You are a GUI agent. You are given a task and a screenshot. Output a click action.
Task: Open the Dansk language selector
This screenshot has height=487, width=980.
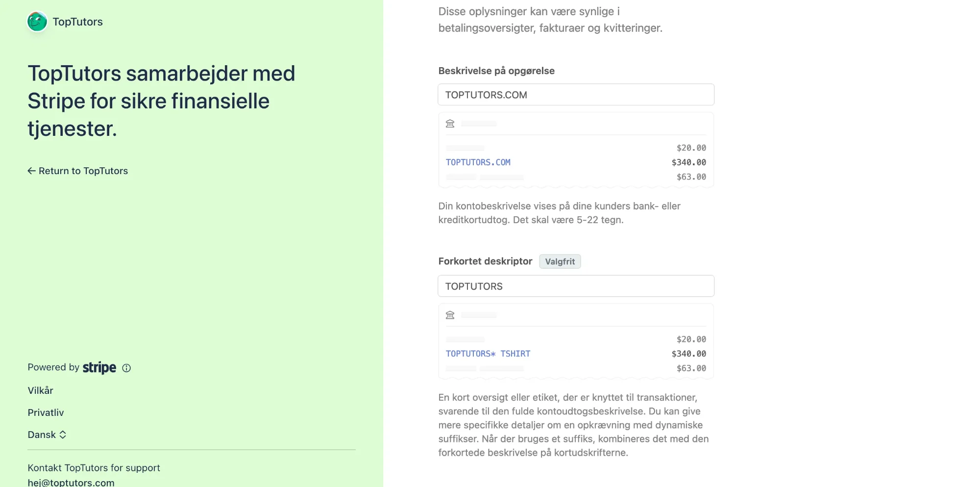[47, 435]
